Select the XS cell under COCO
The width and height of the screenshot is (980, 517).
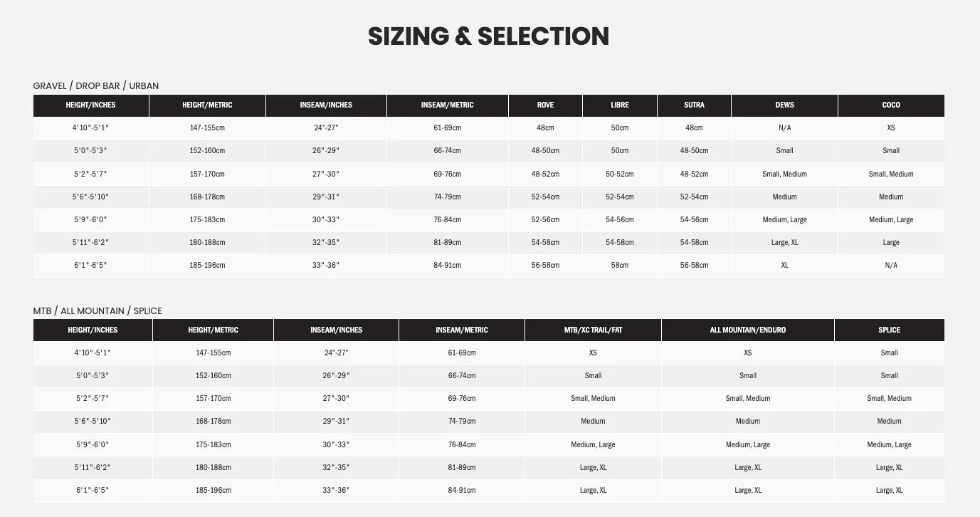pyautogui.click(x=890, y=127)
